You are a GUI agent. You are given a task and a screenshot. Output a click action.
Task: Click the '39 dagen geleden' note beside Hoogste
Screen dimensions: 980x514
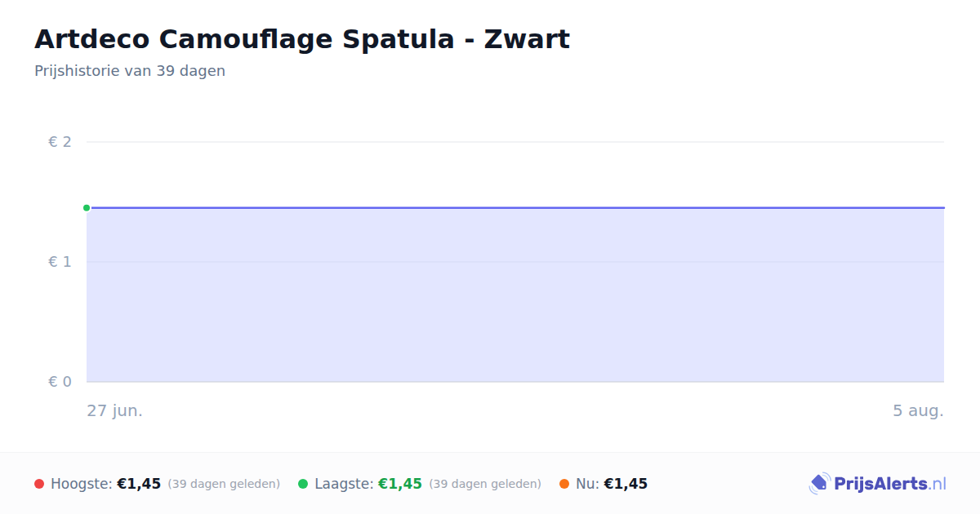224,484
